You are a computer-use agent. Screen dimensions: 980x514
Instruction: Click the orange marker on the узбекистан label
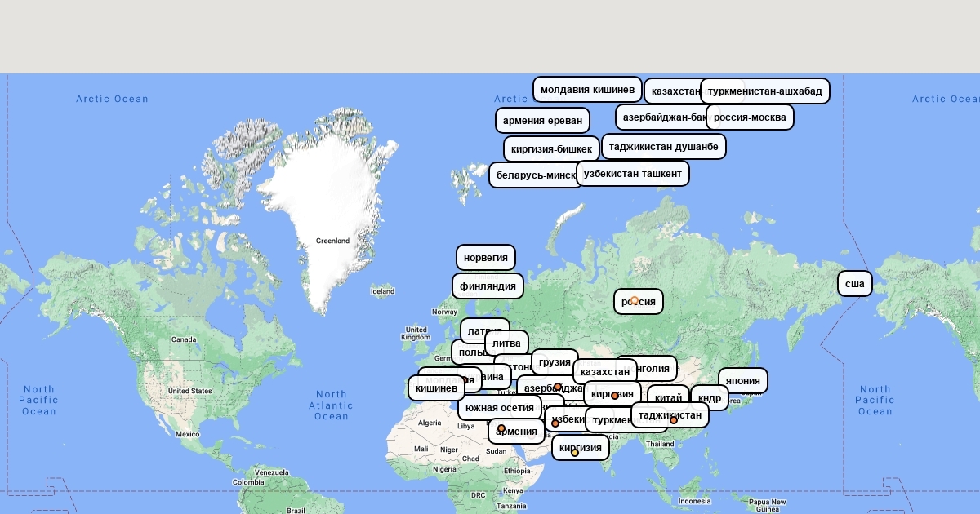tap(555, 423)
